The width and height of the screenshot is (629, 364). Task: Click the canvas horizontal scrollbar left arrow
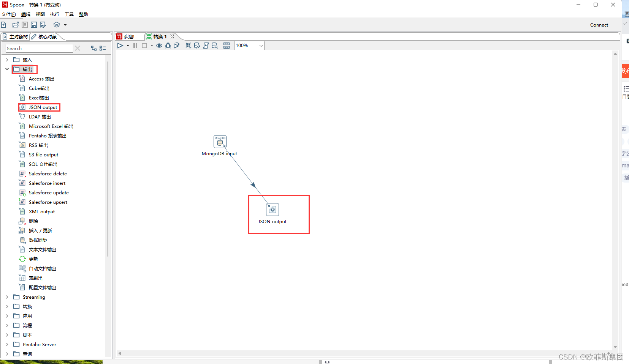pyautogui.click(x=120, y=353)
